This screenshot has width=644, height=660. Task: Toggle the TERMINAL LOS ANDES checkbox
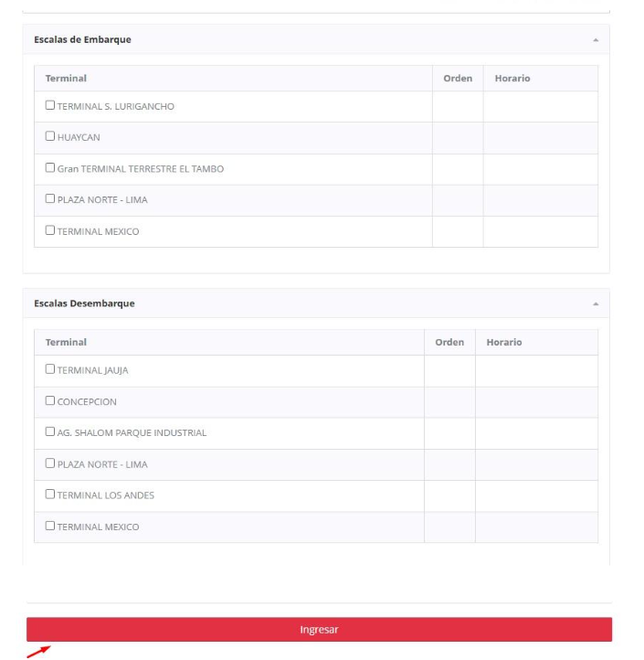tap(50, 495)
